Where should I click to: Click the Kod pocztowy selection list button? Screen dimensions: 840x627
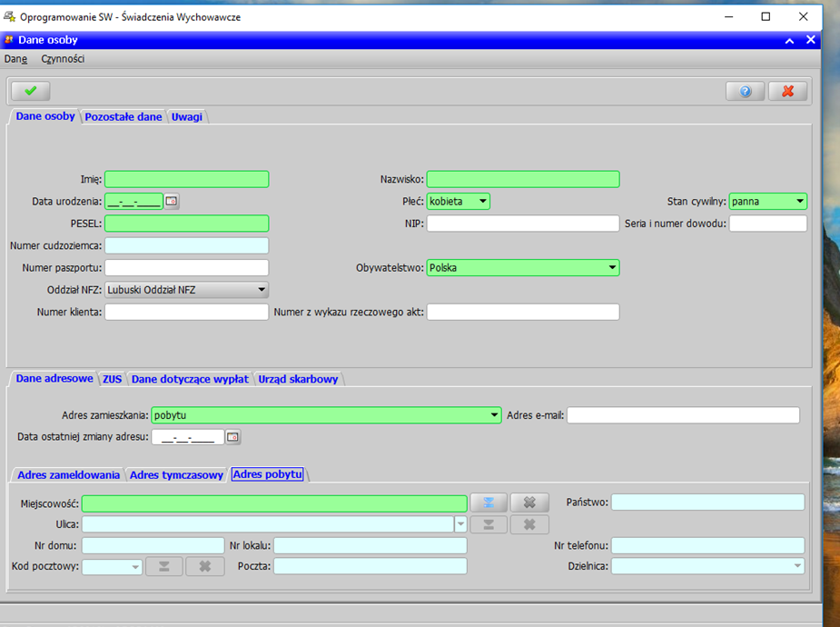[164, 566]
